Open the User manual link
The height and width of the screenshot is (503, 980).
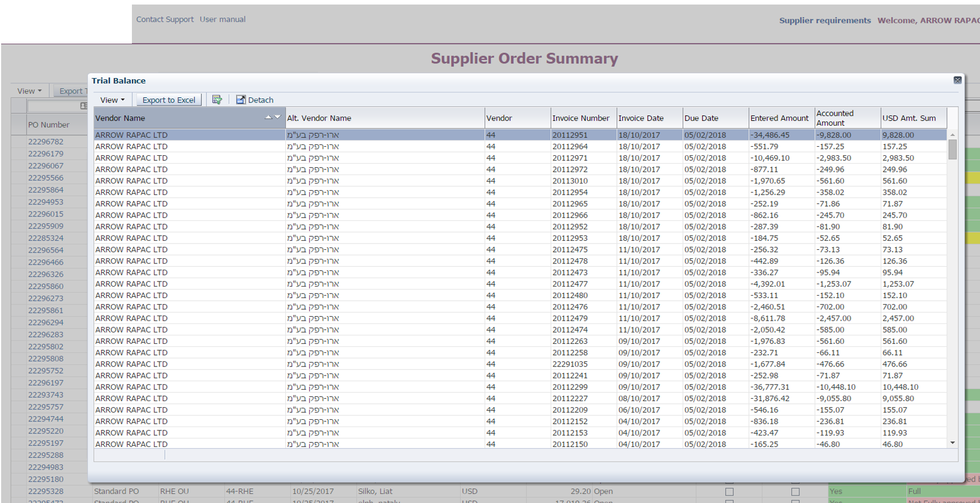coord(222,19)
